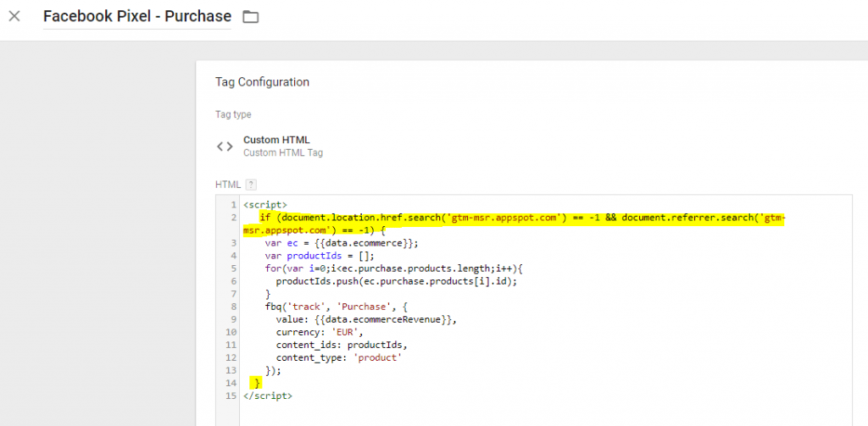Open the folder icon next to the tag name
This screenshot has height=426, width=868.
click(251, 17)
